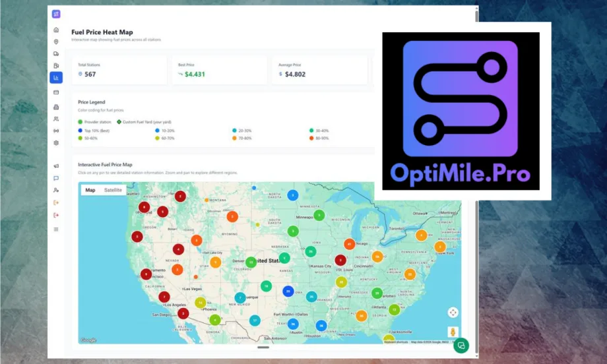Click teal cluster marker in Arkansas

pos(311,297)
